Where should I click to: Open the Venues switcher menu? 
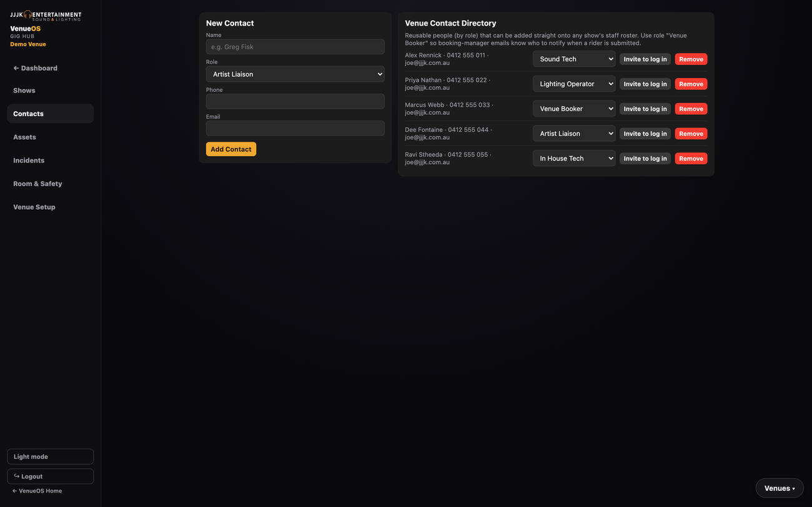click(x=780, y=488)
